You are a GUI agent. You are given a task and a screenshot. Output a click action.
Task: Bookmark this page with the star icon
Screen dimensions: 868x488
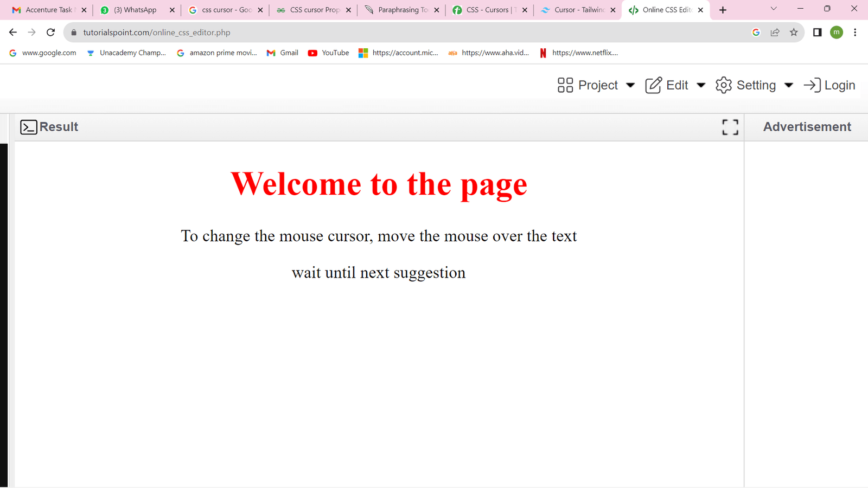point(794,32)
